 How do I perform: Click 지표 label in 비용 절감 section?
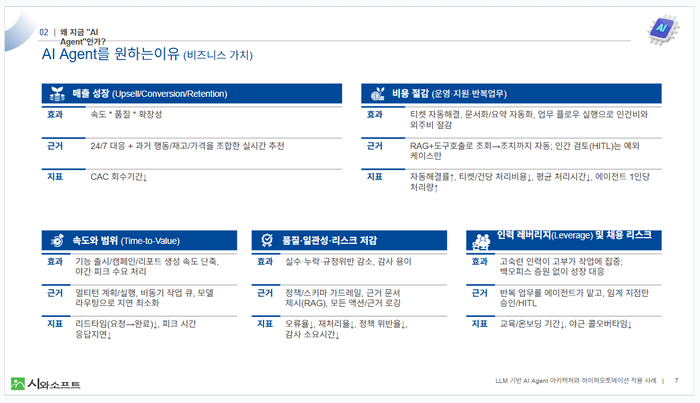click(x=375, y=177)
